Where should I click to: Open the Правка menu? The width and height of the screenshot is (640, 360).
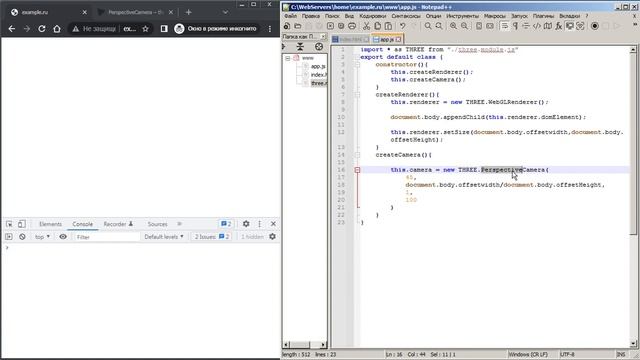311,16
